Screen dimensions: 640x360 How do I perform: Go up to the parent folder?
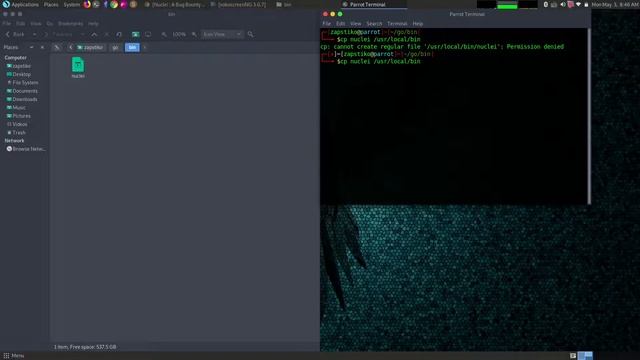pyautogui.click(x=94, y=35)
